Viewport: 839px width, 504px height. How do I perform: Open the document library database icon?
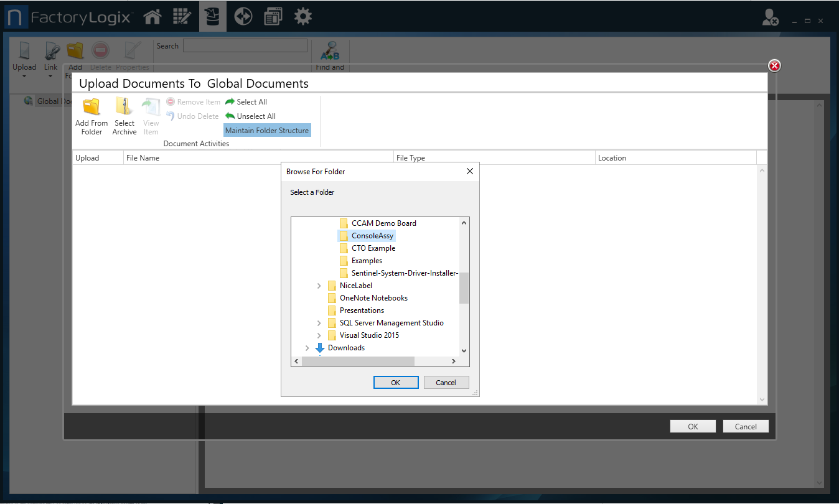(x=212, y=16)
